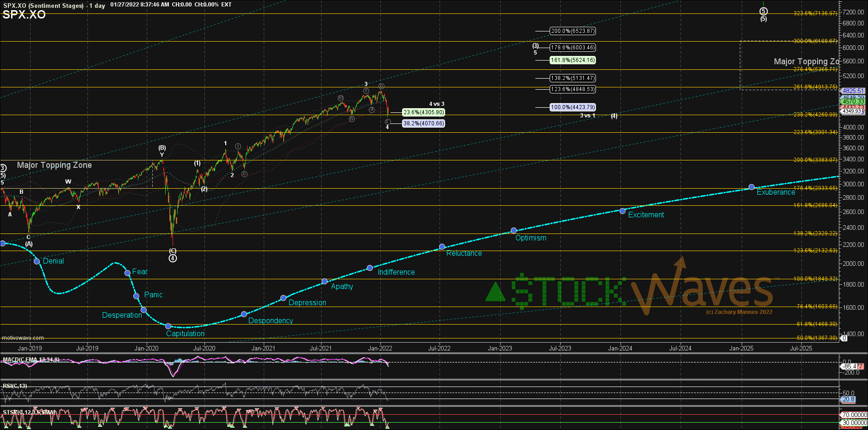Screen dimensions: 868x430
Task: Select the Capitulation marker dot
Action: [168, 326]
